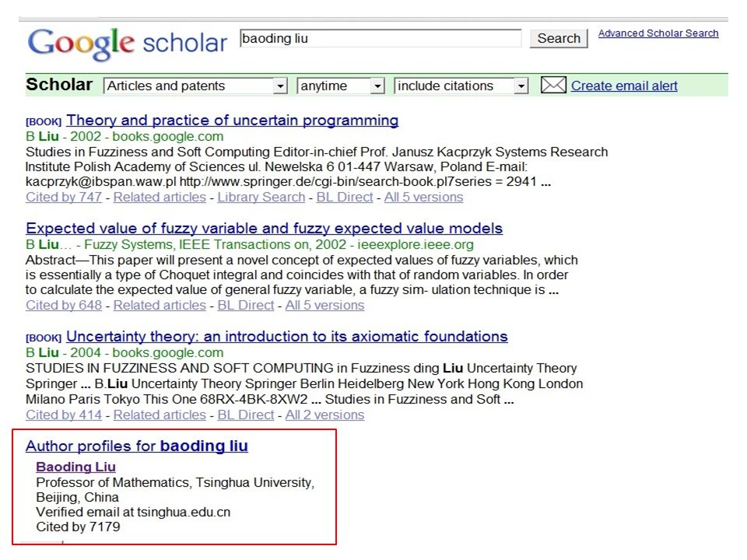This screenshot has width=747, height=560.
Task: Open the Articles and patents dropdown
Action: (195, 86)
